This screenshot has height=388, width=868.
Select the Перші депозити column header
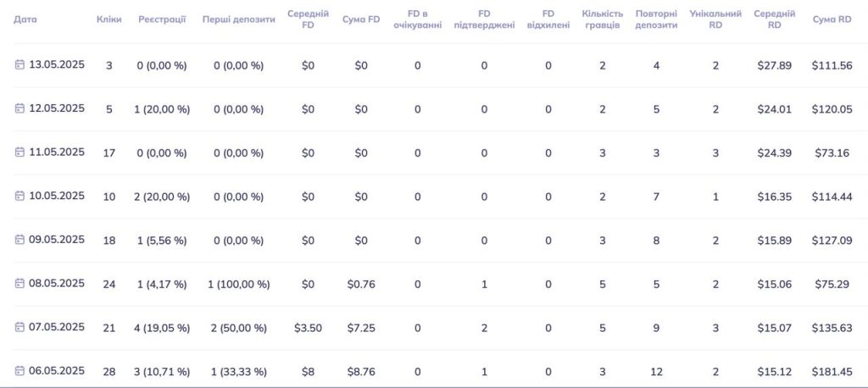tap(238, 19)
